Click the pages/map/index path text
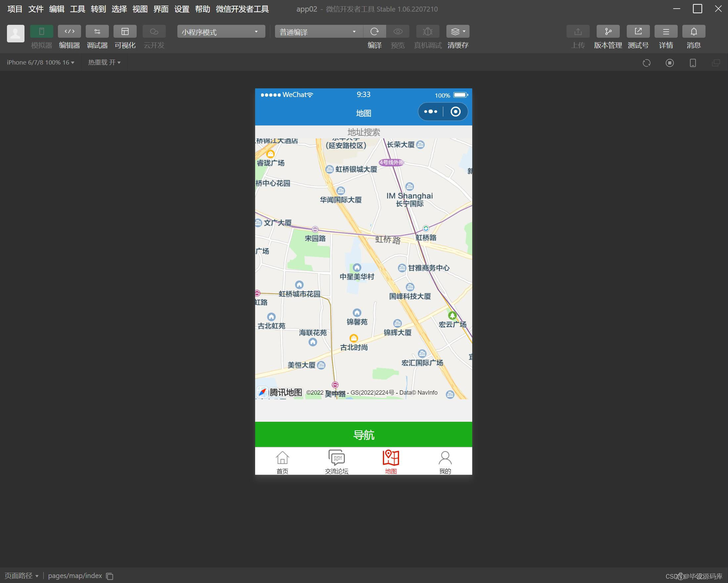Screen dimensions: 728x583 point(75,576)
